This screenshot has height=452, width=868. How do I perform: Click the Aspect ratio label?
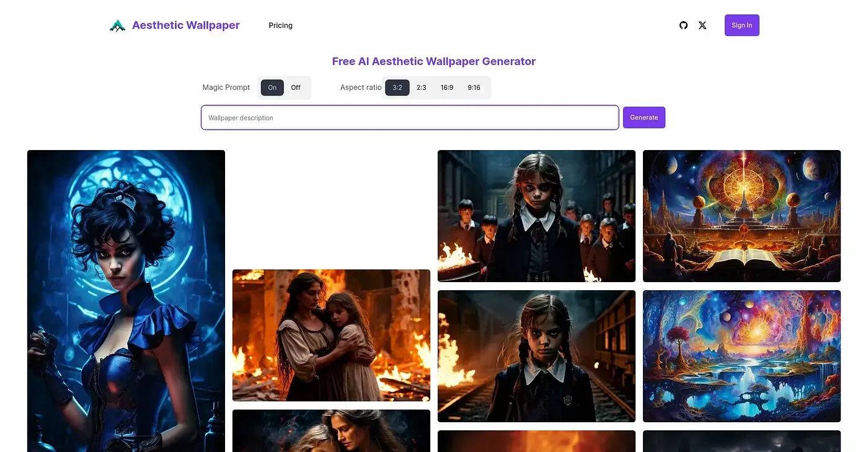click(361, 87)
